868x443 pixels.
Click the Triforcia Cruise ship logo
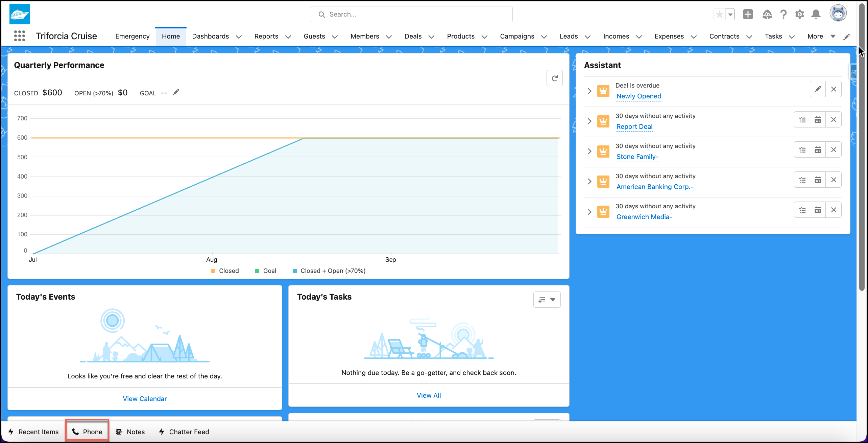20,14
